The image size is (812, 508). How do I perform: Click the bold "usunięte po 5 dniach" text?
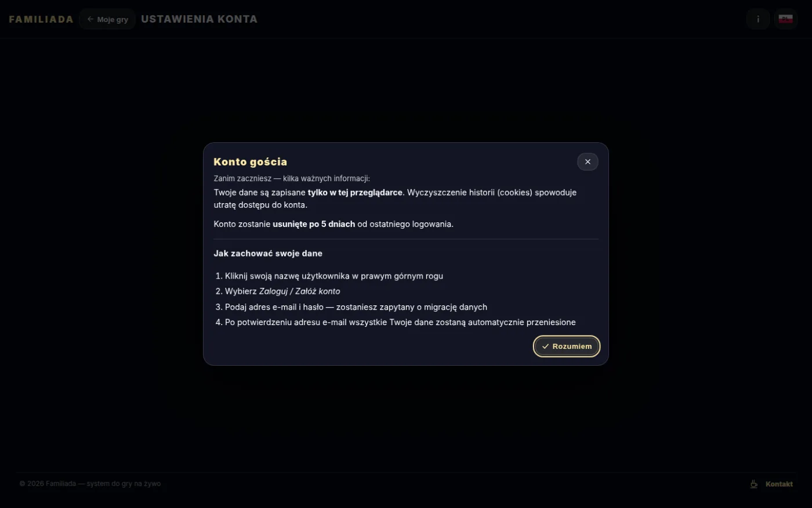click(314, 224)
